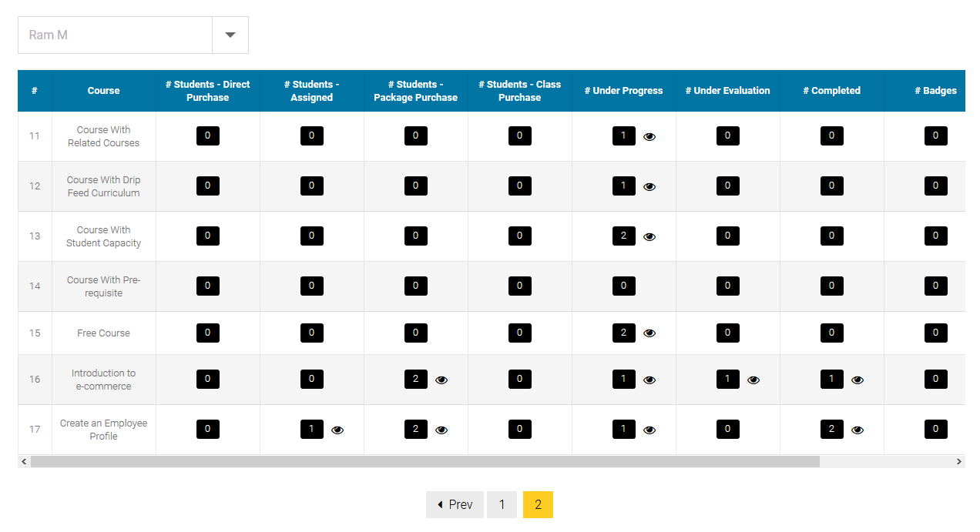Click the horizontal table scrollbar thumb

point(425,462)
